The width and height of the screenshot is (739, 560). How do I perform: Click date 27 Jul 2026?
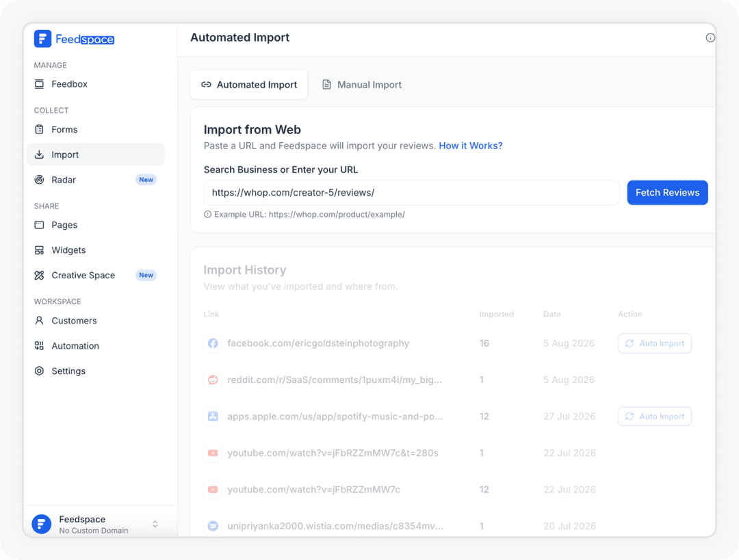pos(569,416)
